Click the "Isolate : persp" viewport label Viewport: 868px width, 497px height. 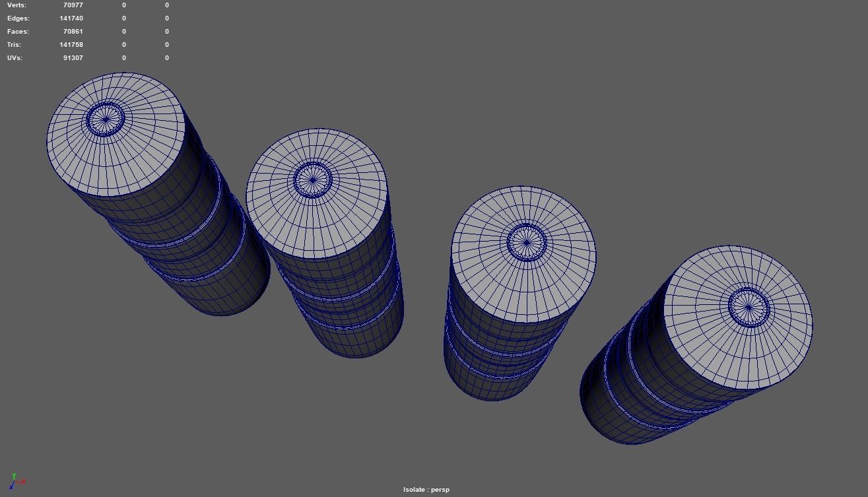tap(426, 489)
